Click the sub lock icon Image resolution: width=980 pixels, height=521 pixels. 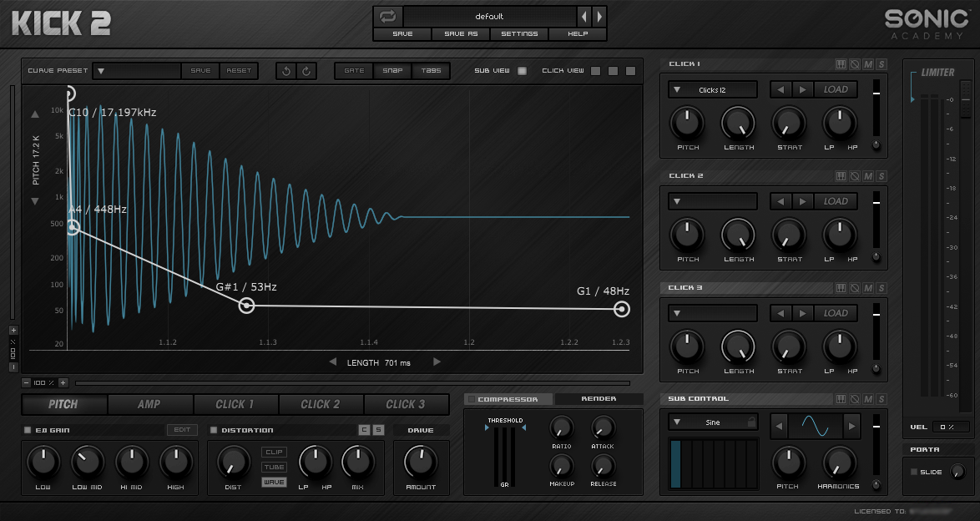tap(751, 422)
